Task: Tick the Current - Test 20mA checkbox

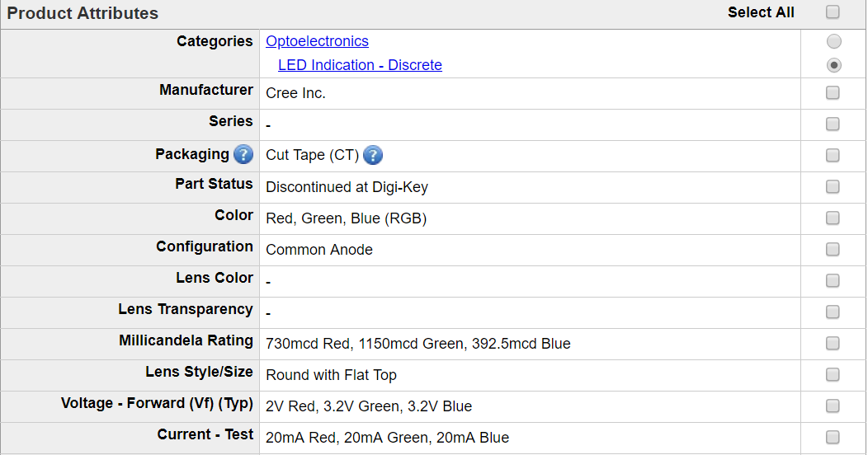Action: [x=833, y=438]
